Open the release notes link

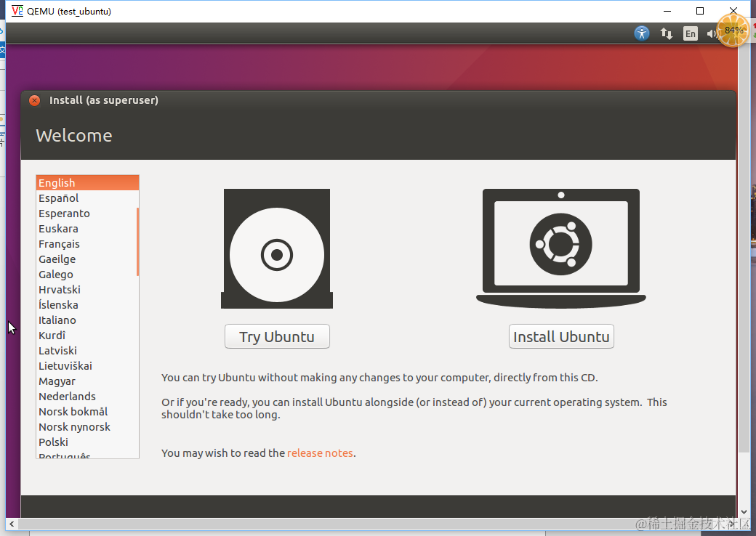click(x=320, y=453)
